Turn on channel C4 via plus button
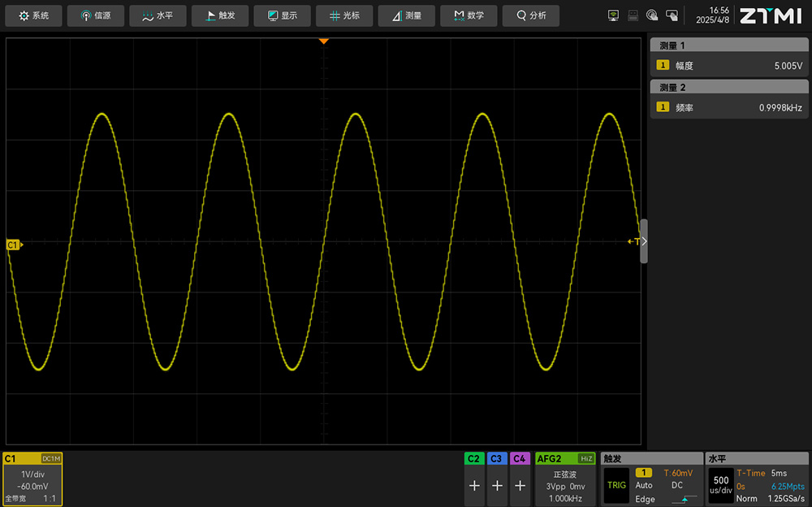Viewport: 812px width, 507px height. pos(520,486)
